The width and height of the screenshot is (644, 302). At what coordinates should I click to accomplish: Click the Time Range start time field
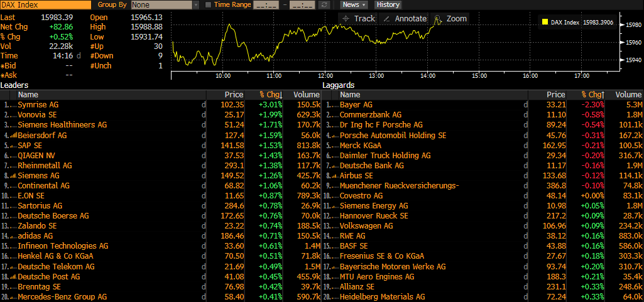click(x=264, y=4)
